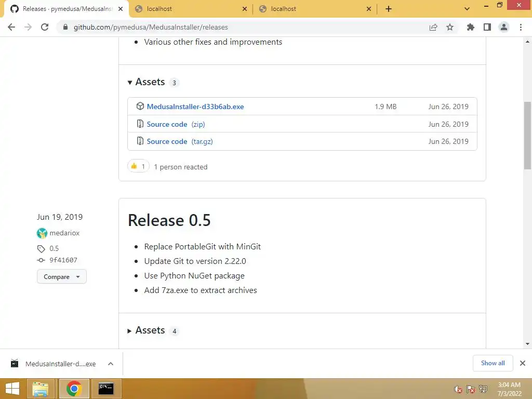Reload the current GitHub page
The width and height of the screenshot is (532, 399).
pos(45,27)
